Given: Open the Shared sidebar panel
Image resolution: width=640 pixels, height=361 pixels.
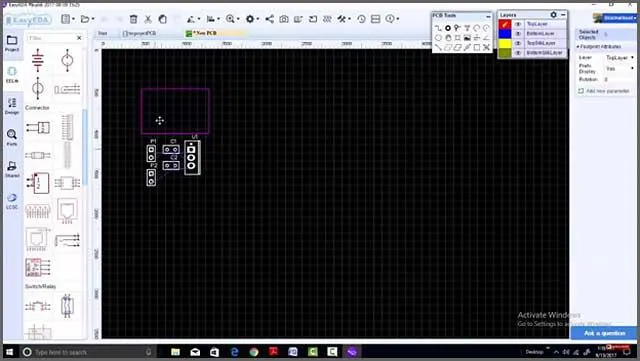Looking at the screenshot, I should [x=12, y=169].
